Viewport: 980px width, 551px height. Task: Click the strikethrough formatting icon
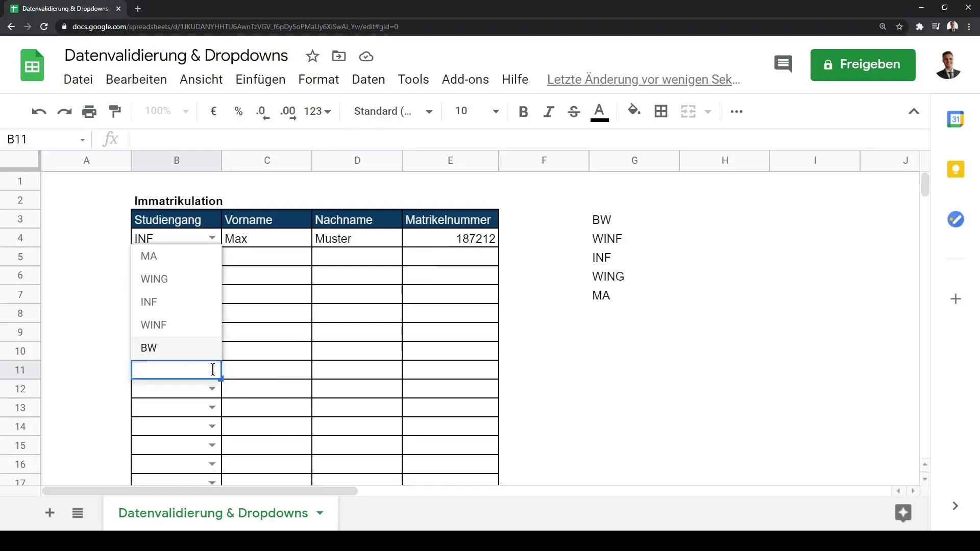tap(574, 110)
